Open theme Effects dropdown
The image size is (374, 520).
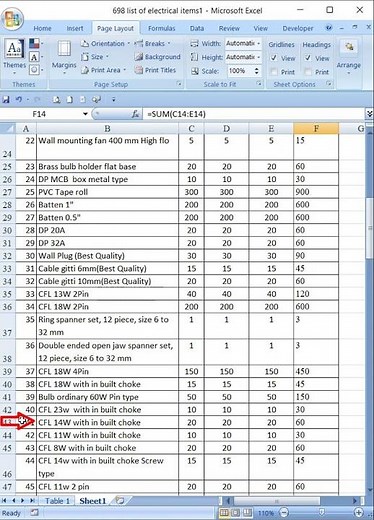[36, 70]
